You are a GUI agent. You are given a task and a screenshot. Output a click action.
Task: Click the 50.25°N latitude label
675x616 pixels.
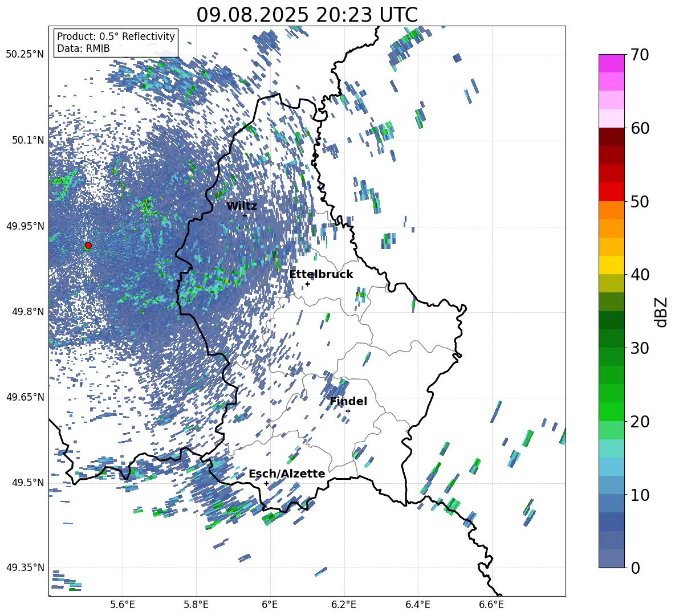[x=25, y=55]
